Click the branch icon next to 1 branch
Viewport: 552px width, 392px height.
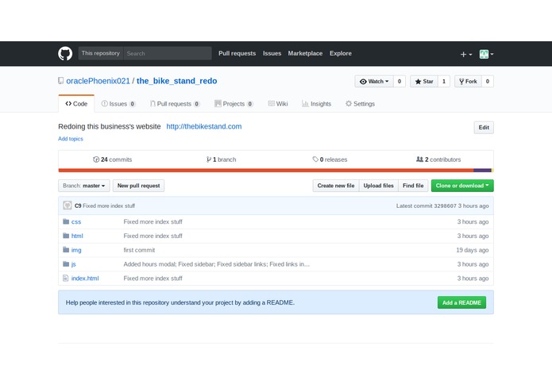click(x=209, y=159)
